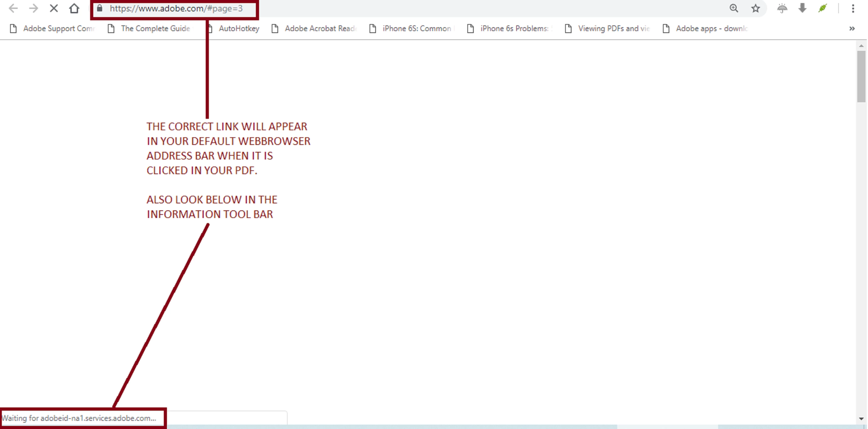
Task: Expand hidden bookmarks overflow chevron
Action: (x=852, y=29)
